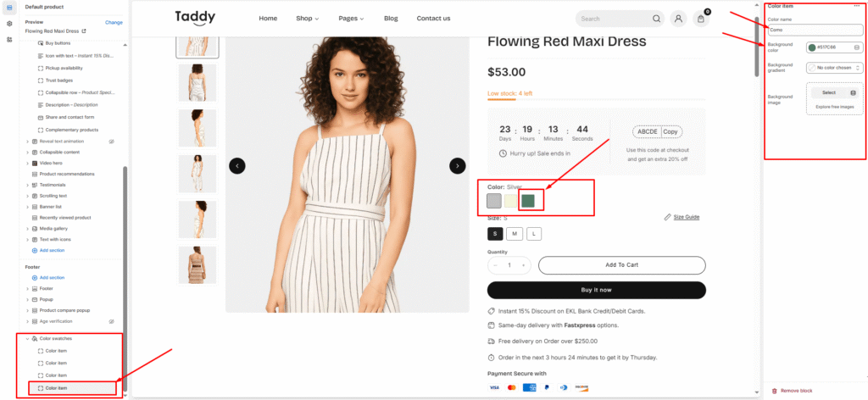Open the Color item three-dots menu

point(856,6)
